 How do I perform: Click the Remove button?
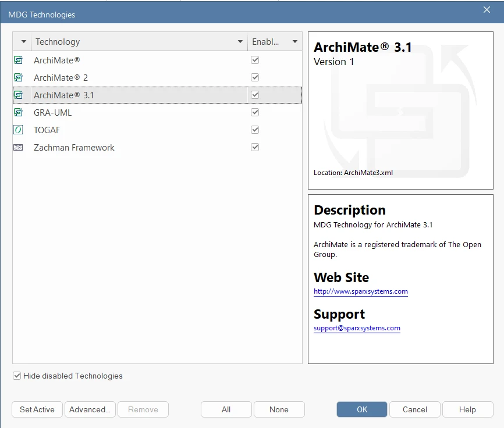pos(143,409)
